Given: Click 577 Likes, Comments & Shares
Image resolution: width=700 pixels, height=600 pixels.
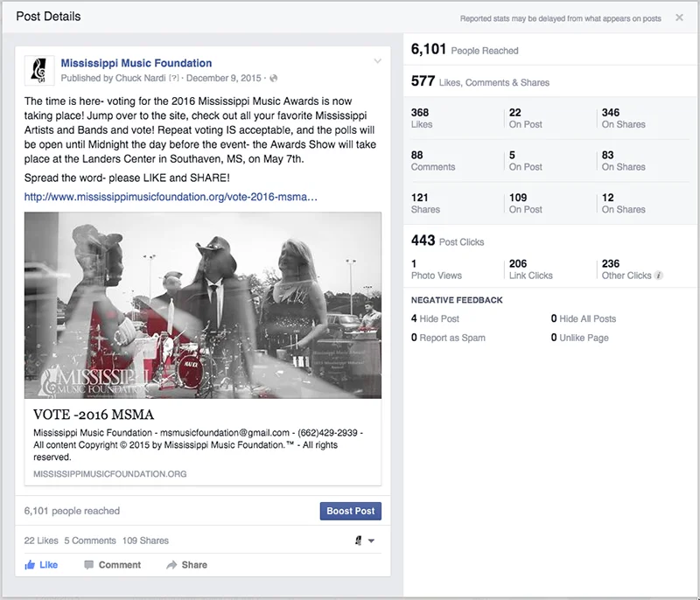Looking at the screenshot, I should 480,81.
